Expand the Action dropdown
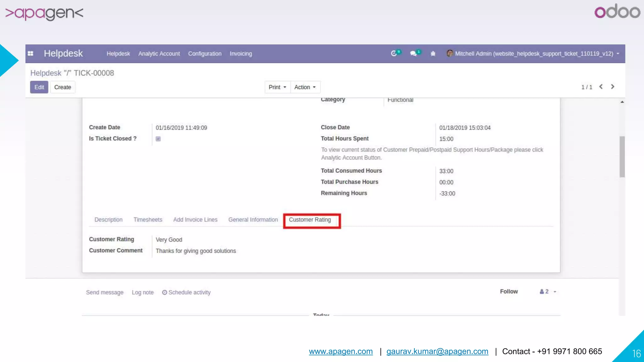Image resolution: width=644 pixels, height=362 pixels. click(x=305, y=87)
